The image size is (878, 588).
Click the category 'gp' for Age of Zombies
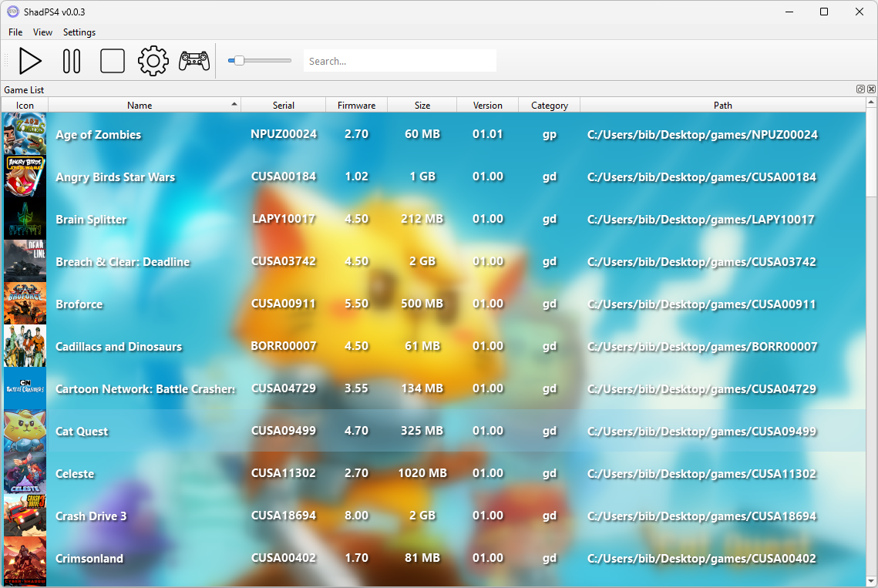[550, 134]
